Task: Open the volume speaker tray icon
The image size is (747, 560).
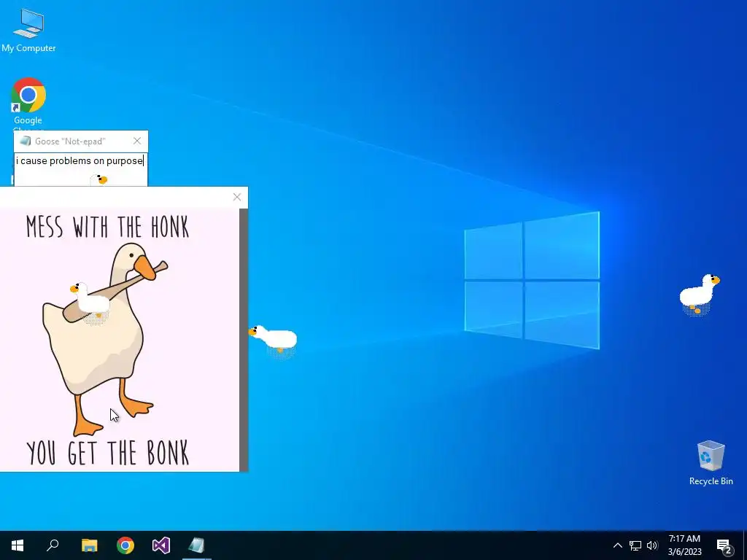Action: pos(652,545)
